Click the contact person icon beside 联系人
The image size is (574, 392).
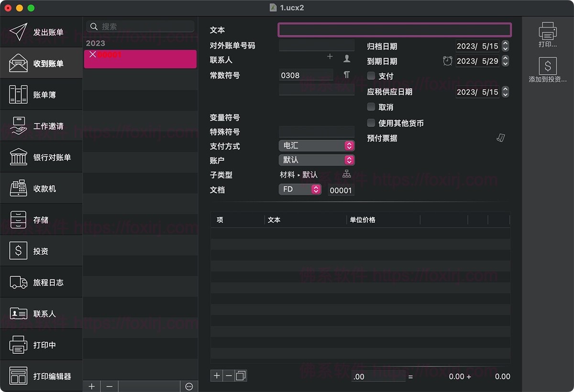point(347,58)
